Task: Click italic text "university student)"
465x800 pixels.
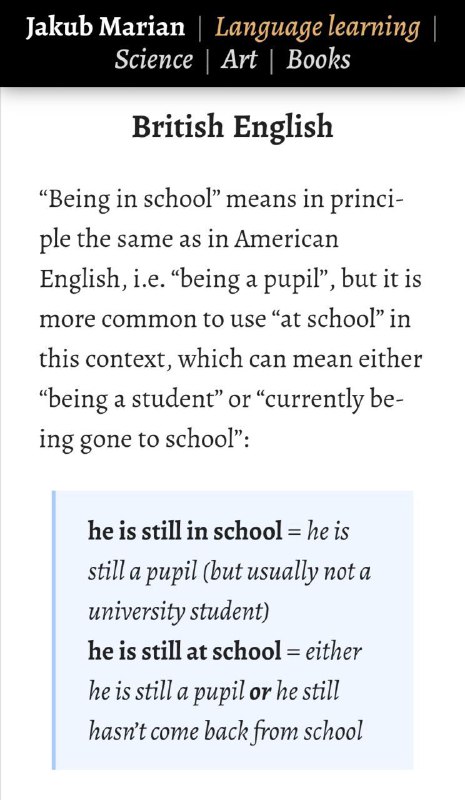Action: click(x=178, y=612)
